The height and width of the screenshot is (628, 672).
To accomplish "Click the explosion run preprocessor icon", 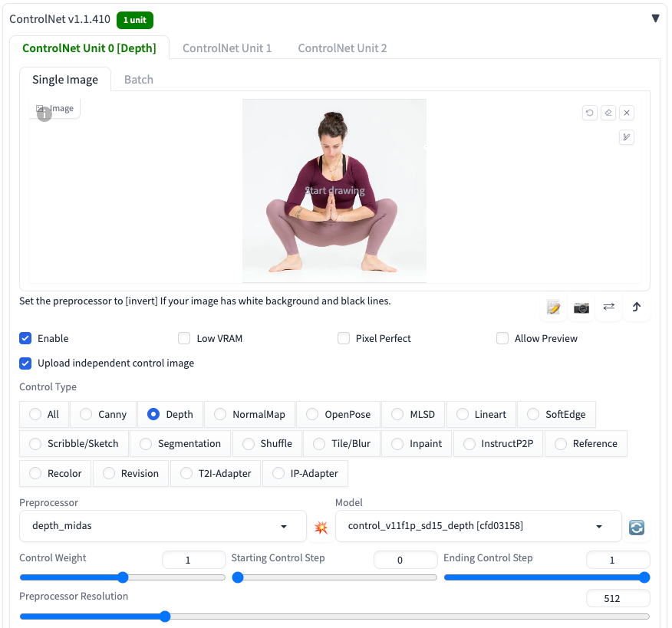I will click(321, 528).
